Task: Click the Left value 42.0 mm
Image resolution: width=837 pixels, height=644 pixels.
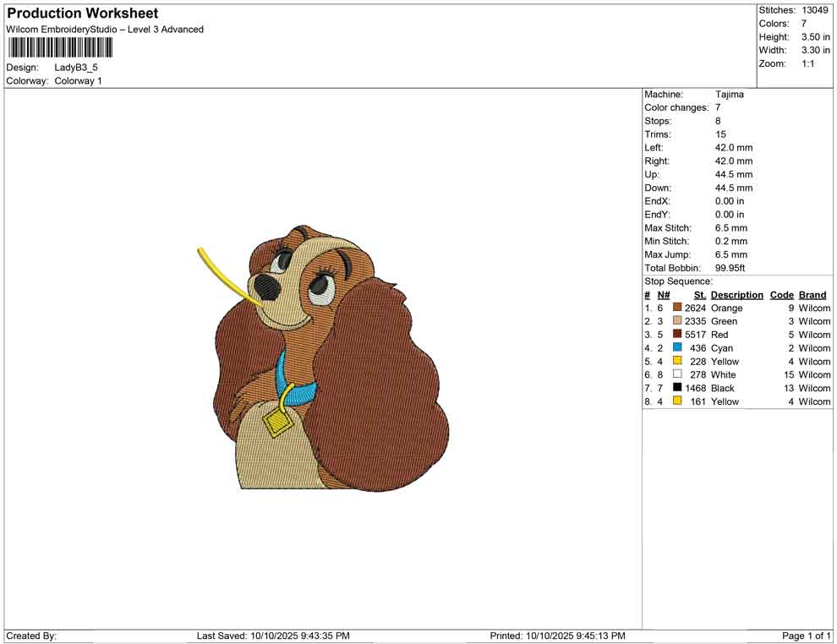Action: tap(734, 147)
